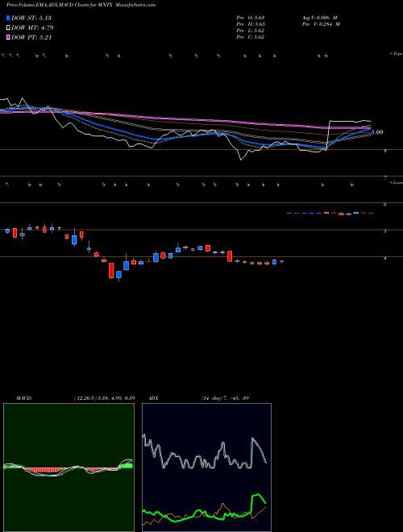Click the 'Pre L: 5.62' value

(x=251, y=31)
